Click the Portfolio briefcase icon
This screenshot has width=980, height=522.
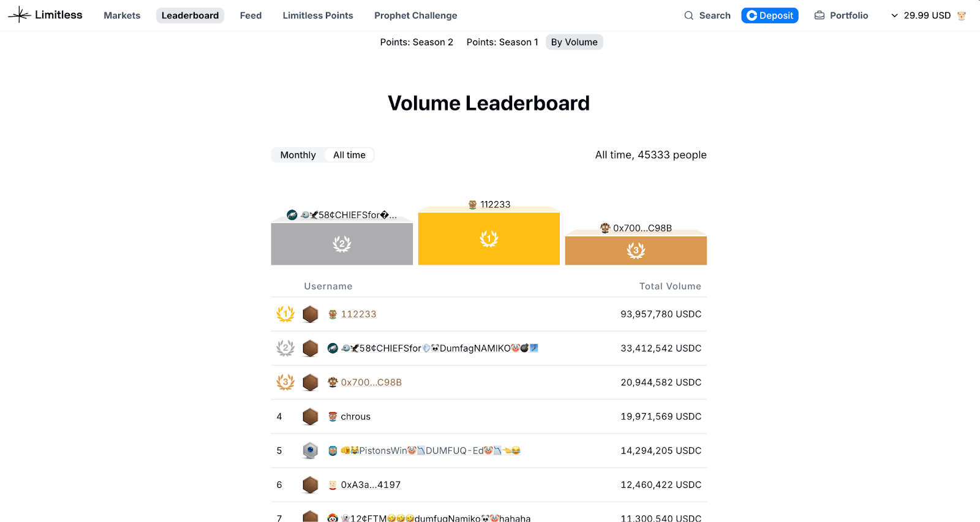820,15
